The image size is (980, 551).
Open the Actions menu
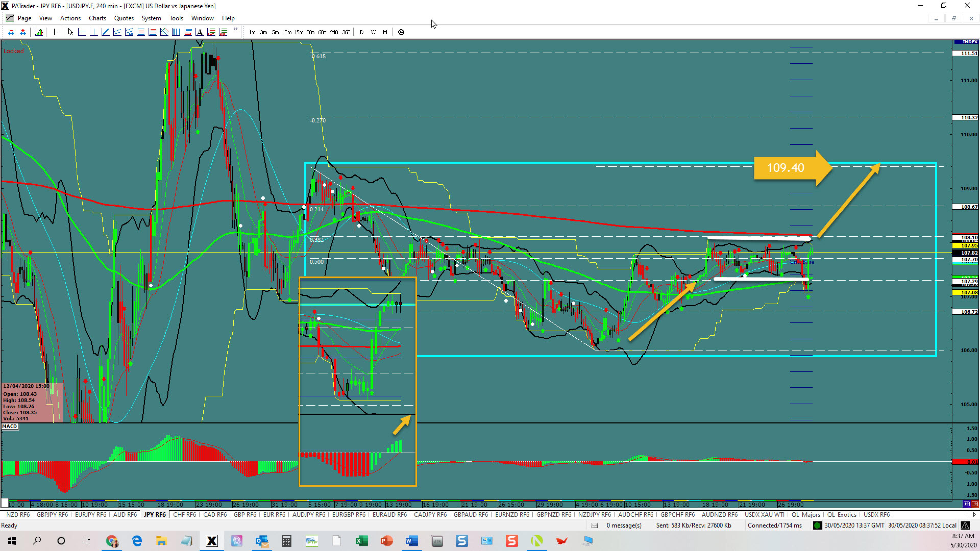(70, 18)
